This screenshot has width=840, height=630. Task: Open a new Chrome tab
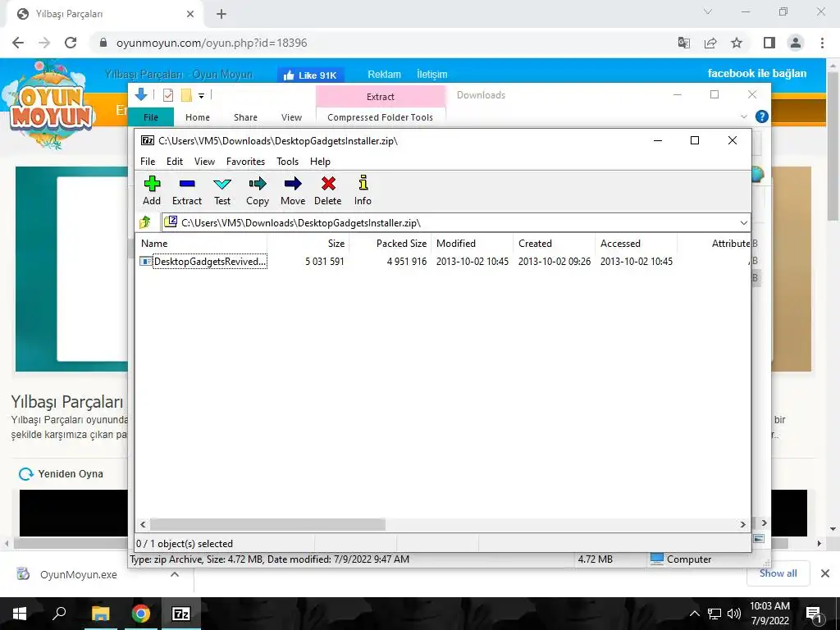[x=221, y=15]
